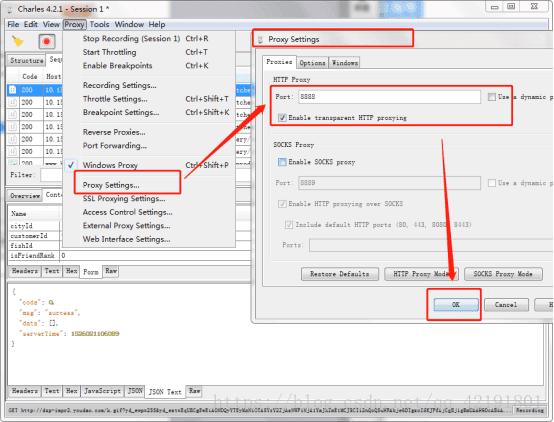
Task: Switch response view to Headers tab
Action: 25,391
